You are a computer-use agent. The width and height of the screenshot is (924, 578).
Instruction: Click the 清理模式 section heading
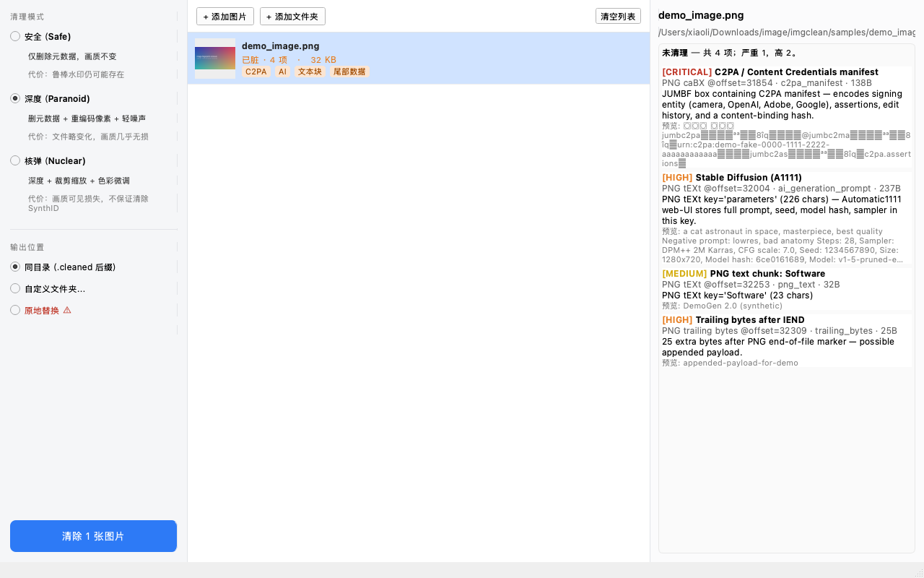27,17
